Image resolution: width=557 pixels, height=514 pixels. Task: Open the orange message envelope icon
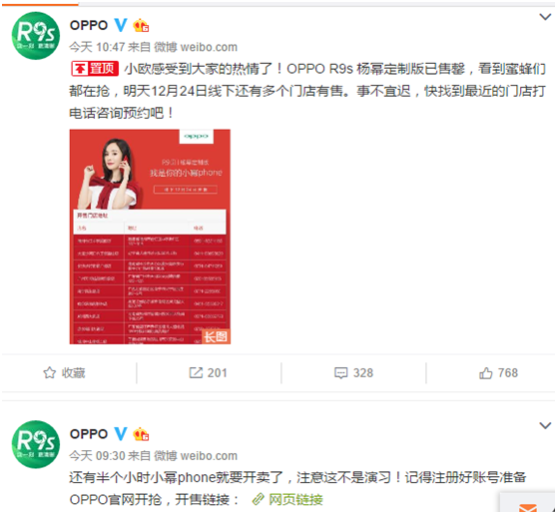coord(528,508)
